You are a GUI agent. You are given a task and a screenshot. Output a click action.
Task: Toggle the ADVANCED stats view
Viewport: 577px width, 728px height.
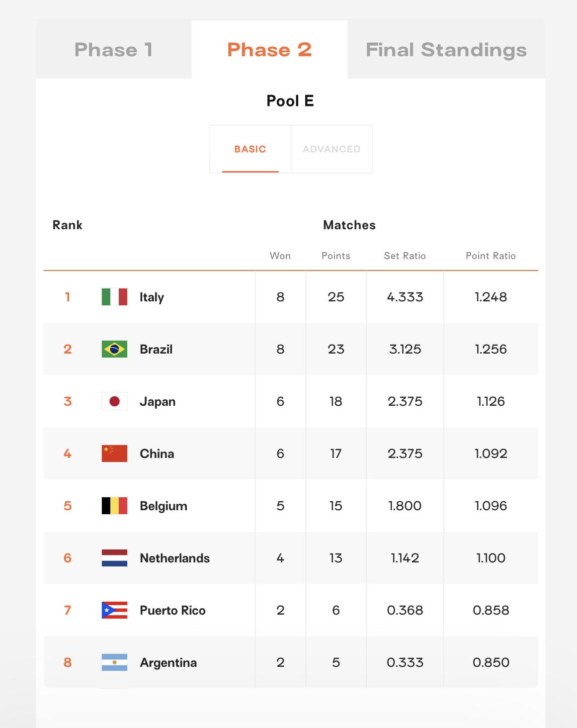pyautogui.click(x=331, y=149)
